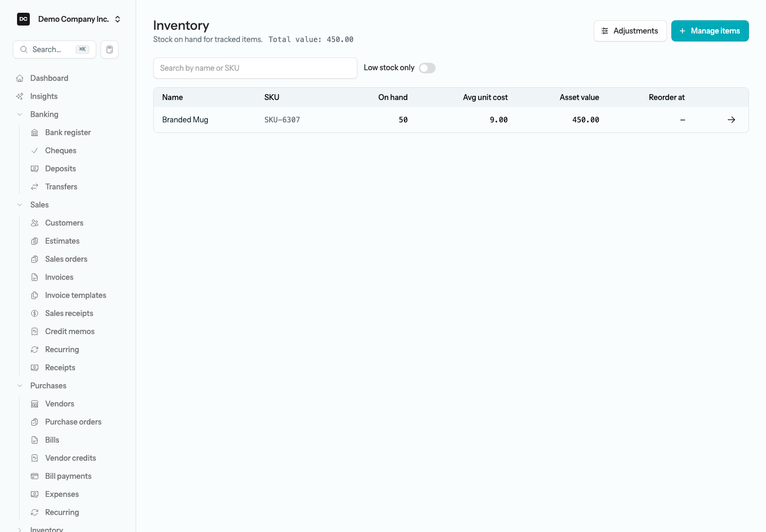This screenshot has width=766, height=532.
Task: Click the Bank register building icon
Action: pyautogui.click(x=35, y=132)
